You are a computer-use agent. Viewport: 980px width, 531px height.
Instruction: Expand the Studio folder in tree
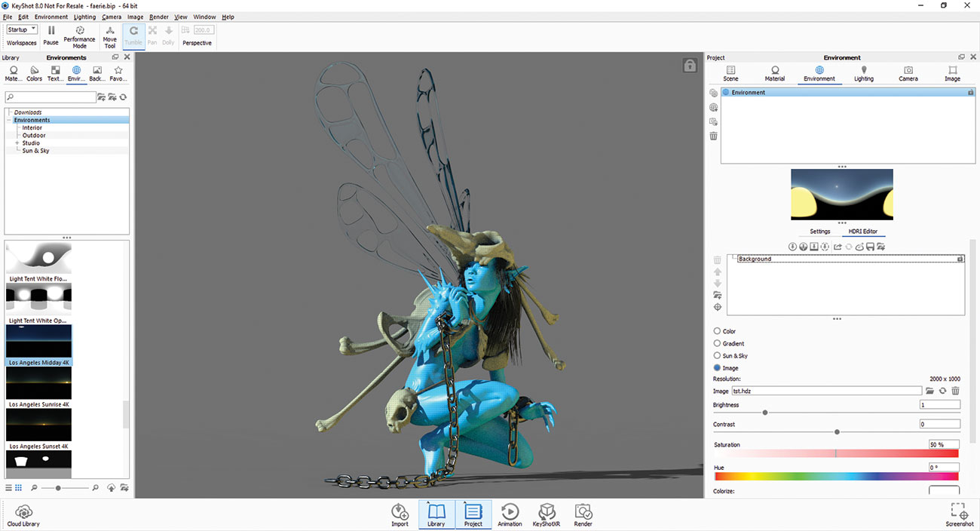point(17,143)
